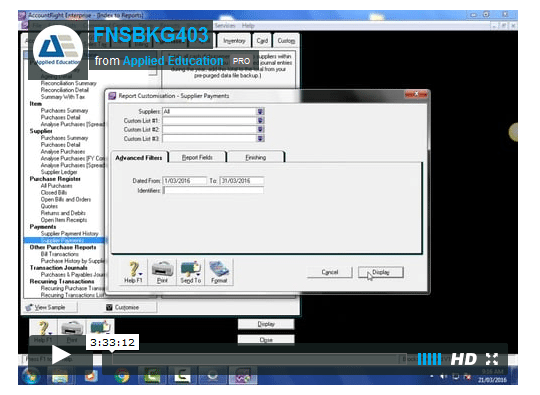Click Applied Education link in video title

(173, 61)
